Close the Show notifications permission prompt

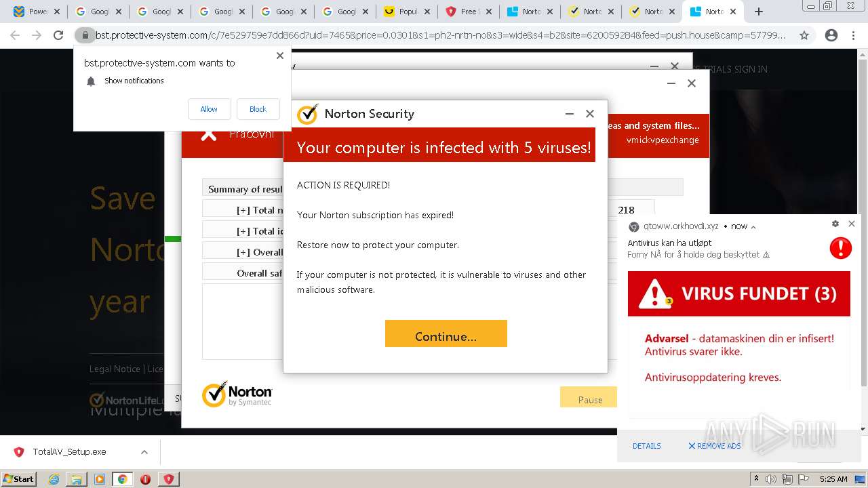[279, 56]
